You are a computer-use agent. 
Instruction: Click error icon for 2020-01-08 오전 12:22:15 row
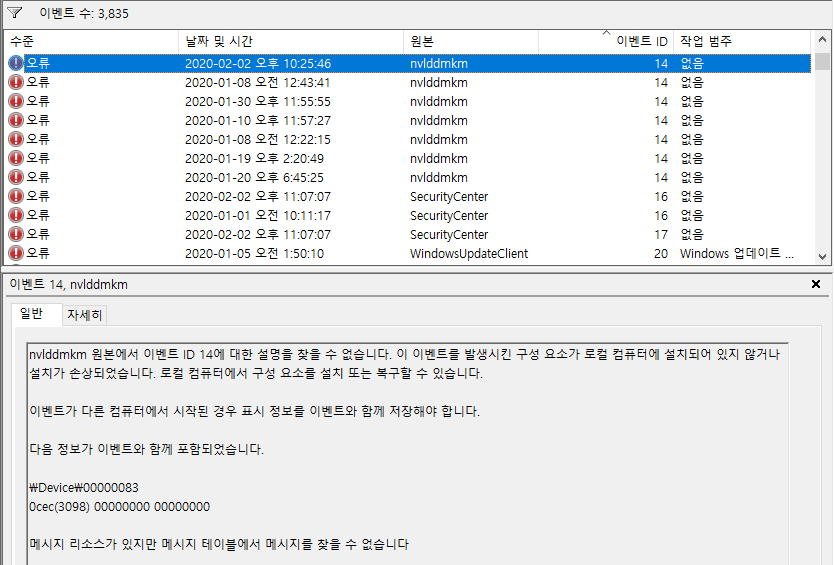point(16,139)
